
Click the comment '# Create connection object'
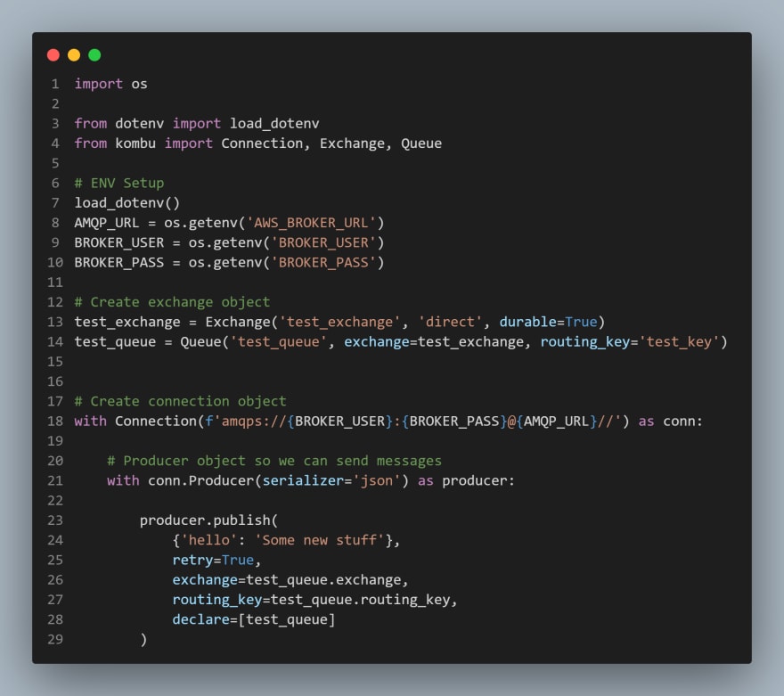click(x=181, y=402)
